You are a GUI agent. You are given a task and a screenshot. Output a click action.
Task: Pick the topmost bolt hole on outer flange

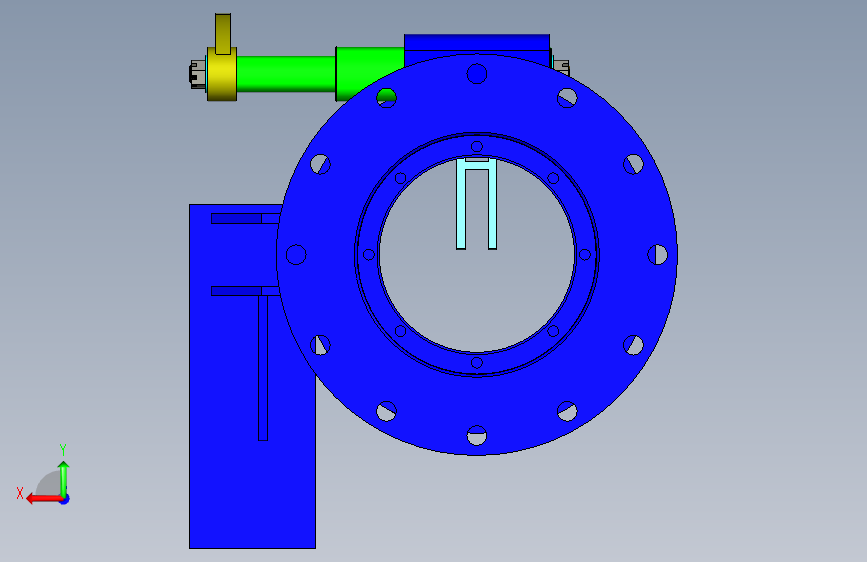click(x=477, y=74)
